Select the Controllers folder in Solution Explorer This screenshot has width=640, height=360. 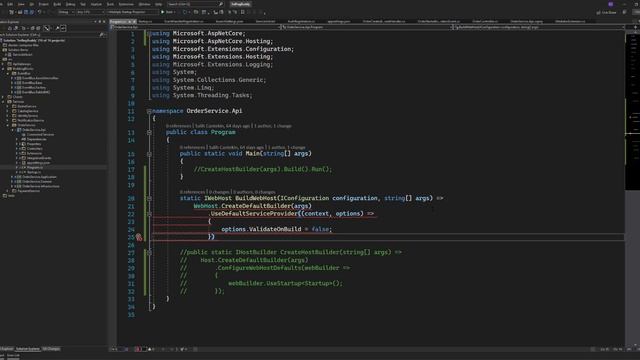click(x=34, y=149)
